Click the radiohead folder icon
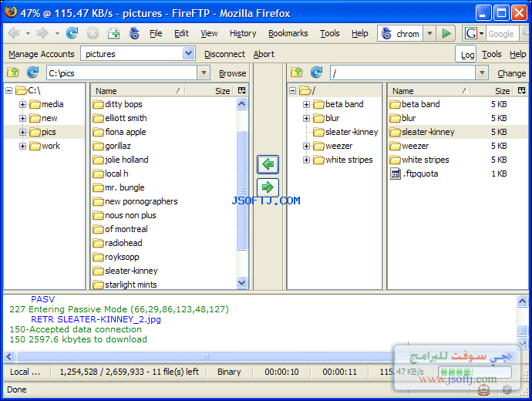Image resolution: width=532 pixels, height=401 pixels. tap(99, 243)
